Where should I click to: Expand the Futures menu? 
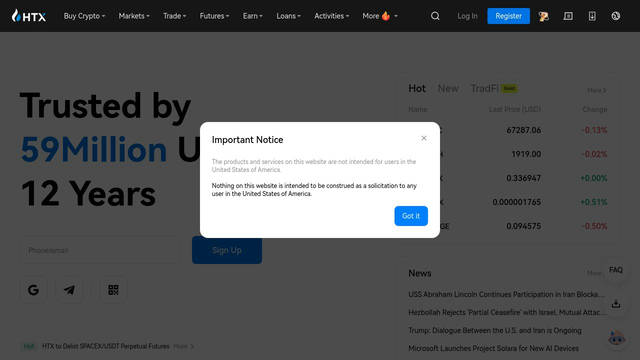pos(214,16)
